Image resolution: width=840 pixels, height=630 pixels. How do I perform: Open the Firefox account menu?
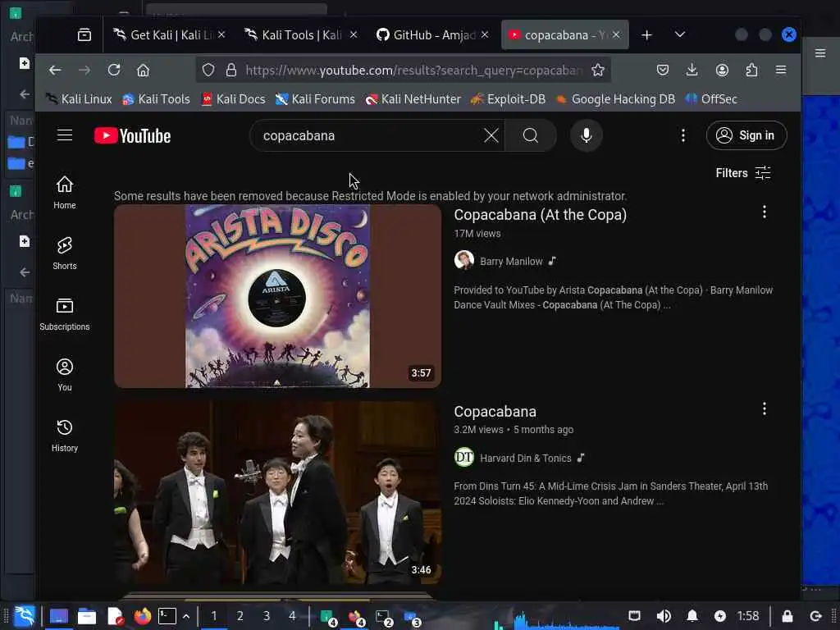(722, 71)
